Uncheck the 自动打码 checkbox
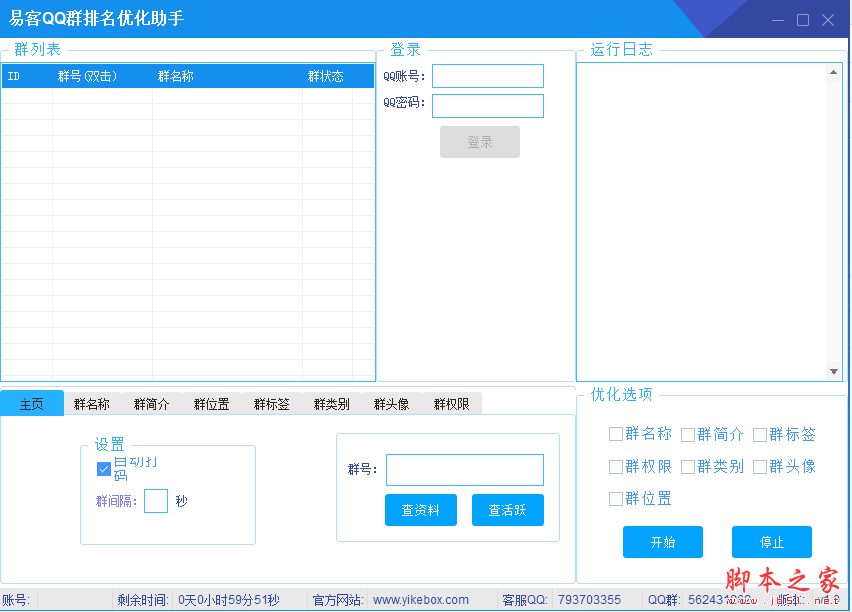This screenshot has width=852, height=612. tap(104, 469)
